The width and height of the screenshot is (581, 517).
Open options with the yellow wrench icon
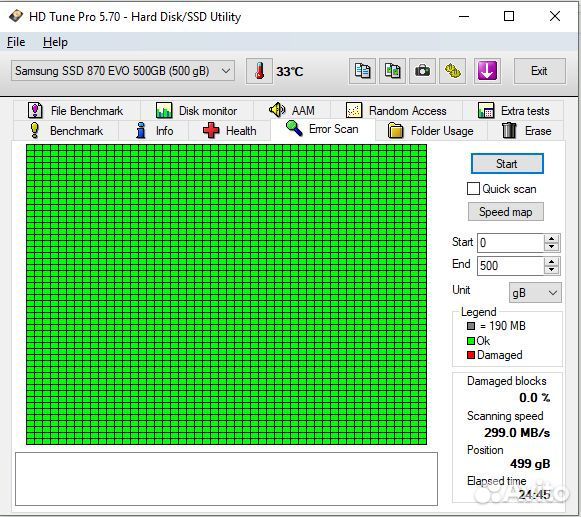pos(452,71)
